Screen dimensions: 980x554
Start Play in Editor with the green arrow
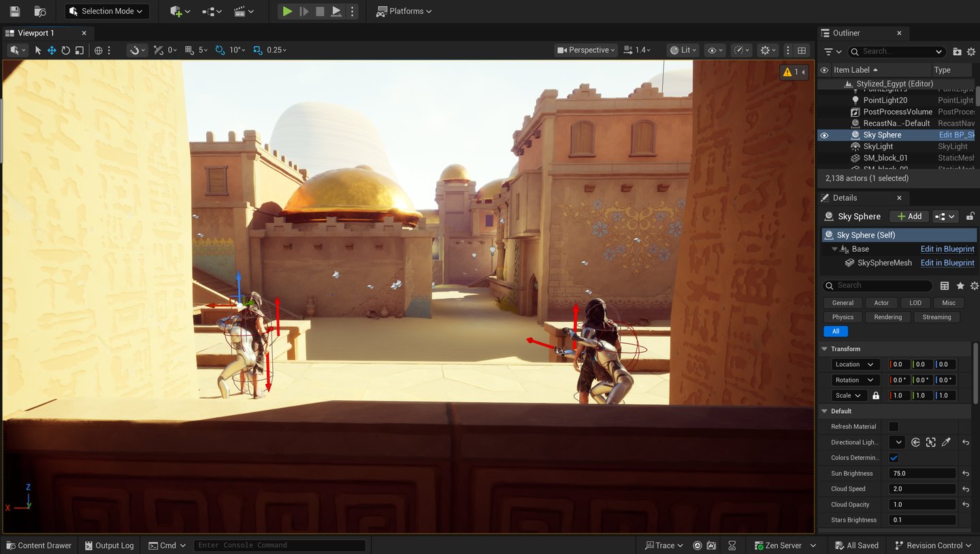point(287,12)
